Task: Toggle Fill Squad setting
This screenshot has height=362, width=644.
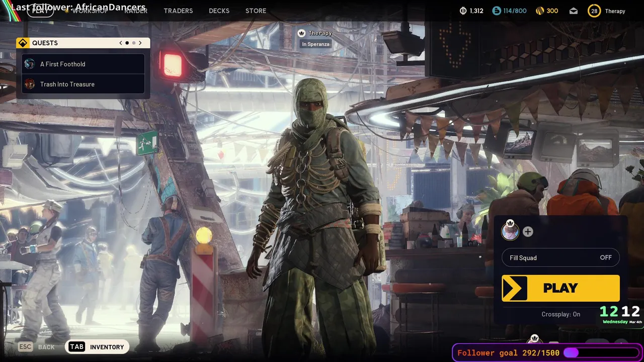Action: [x=560, y=257]
